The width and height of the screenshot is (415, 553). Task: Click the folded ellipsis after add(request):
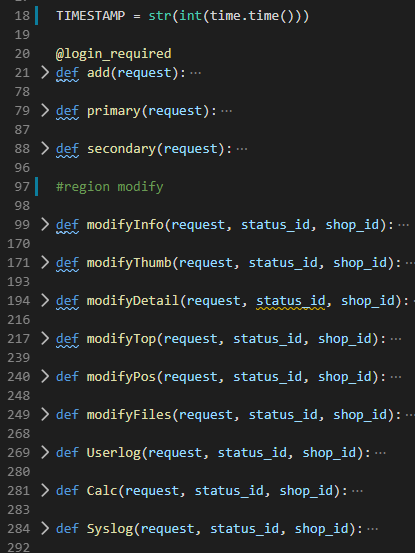(x=196, y=73)
